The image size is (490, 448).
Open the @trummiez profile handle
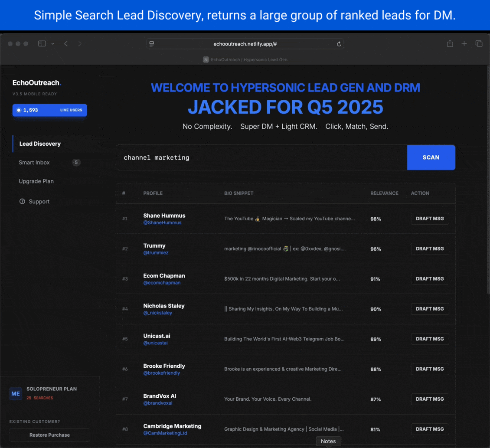[x=156, y=252]
